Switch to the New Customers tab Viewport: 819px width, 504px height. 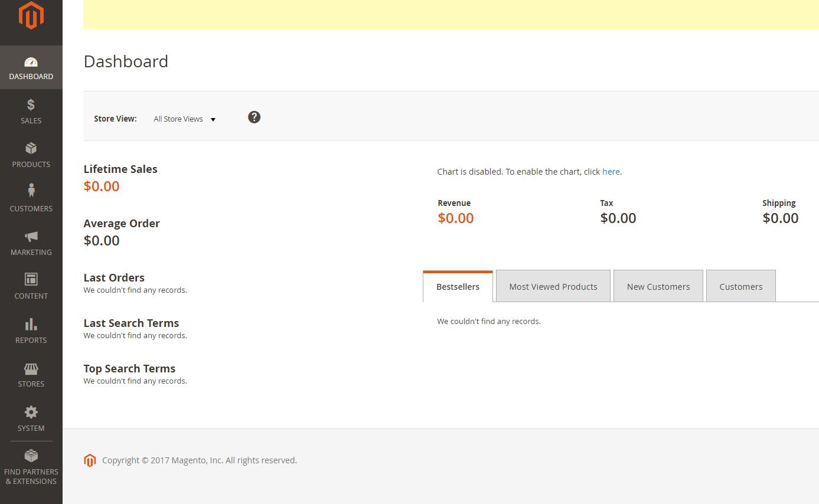point(658,287)
